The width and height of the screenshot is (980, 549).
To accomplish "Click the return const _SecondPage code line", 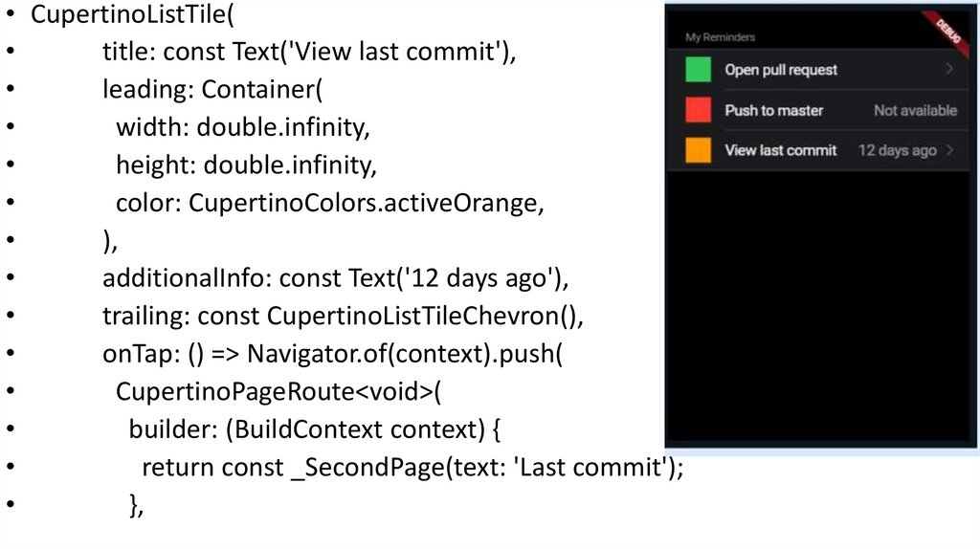I will coord(412,468).
